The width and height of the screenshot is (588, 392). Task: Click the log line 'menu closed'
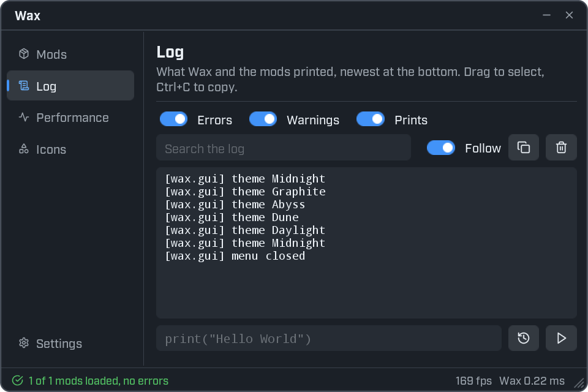pos(235,256)
